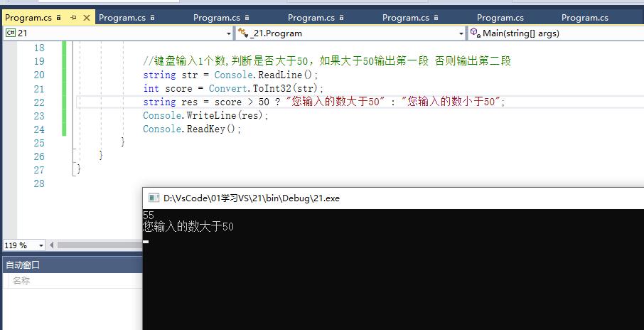The width and height of the screenshot is (644, 330).
Task: Click the lock icon on the active Program.cs tab
Action: 58,18
